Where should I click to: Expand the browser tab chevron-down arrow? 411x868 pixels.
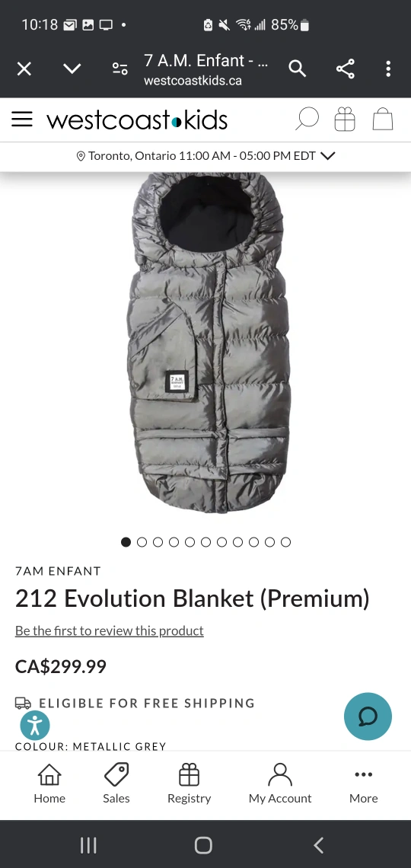[x=72, y=69]
